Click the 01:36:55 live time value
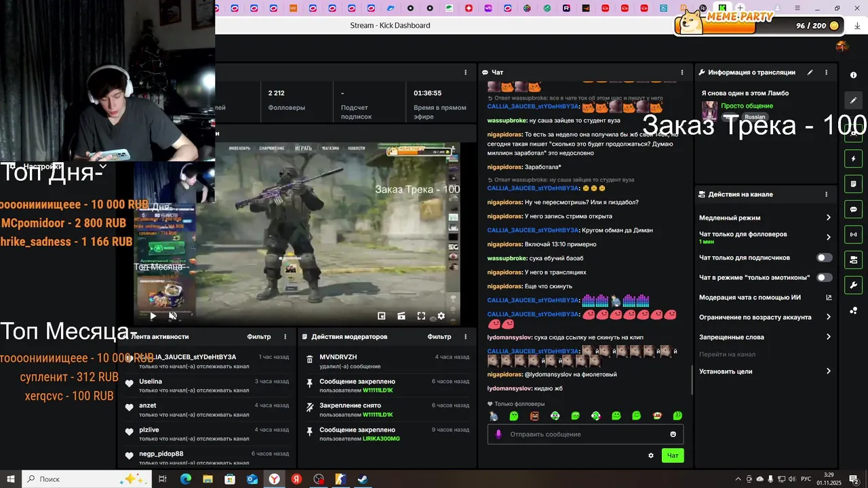This screenshot has height=488, width=868. 427,93
